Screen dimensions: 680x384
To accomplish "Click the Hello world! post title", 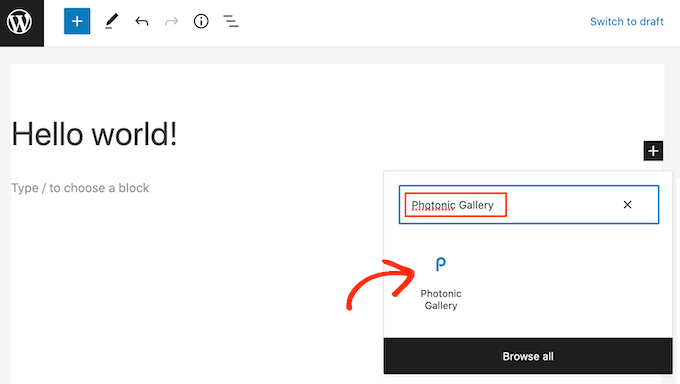I will click(x=95, y=134).
